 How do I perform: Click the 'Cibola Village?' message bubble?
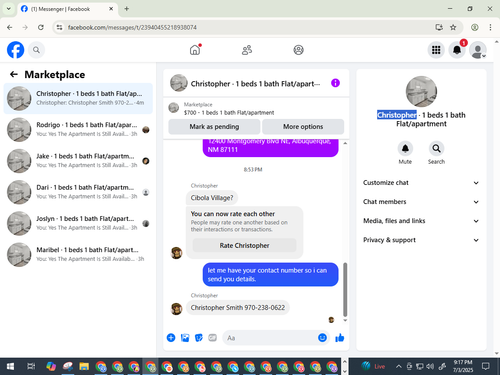click(212, 198)
